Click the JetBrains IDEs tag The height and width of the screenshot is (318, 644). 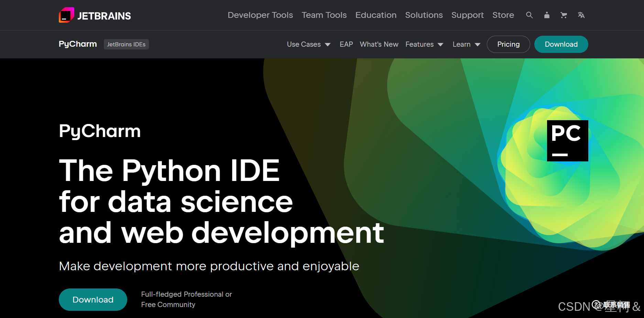126,44
